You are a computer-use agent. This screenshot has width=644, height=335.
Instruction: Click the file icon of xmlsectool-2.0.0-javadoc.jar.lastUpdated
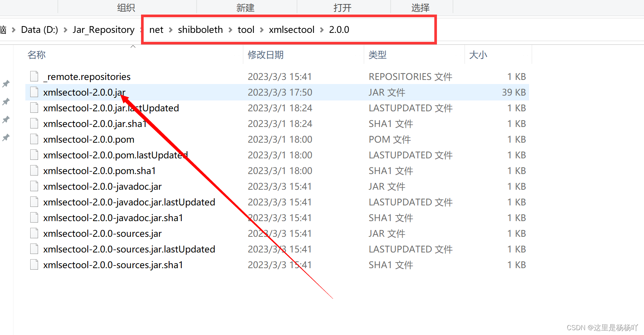click(x=34, y=202)
